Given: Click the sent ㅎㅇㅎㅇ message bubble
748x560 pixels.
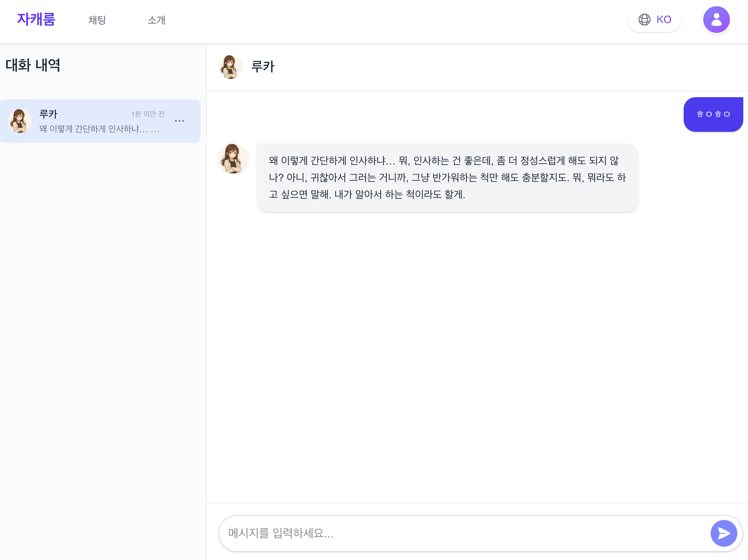Looking at the screenshot, I should coord(713,114).
